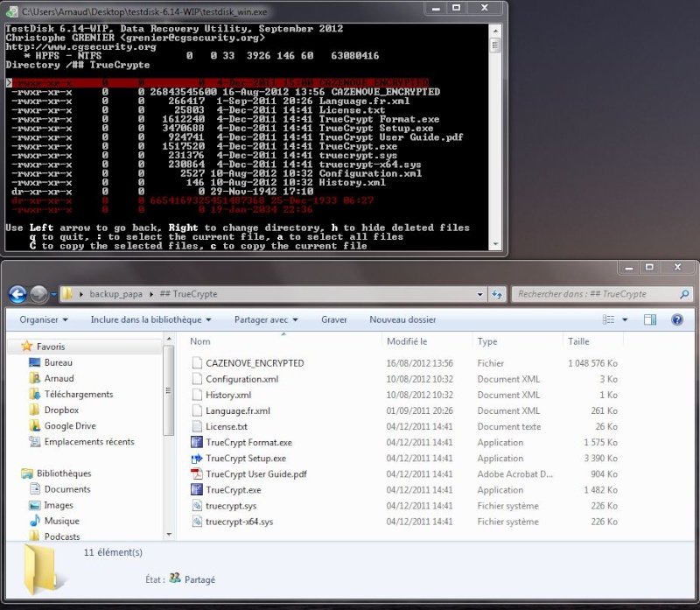This screenshot has width=700, height=610.
Task: Sort by Taille column header
Action: coord(578,341)
